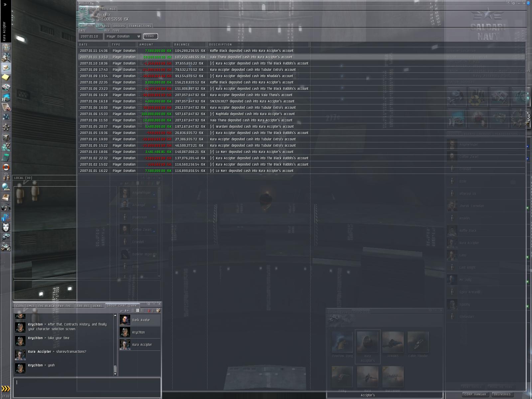The height and width of the screenshot is (399, 532).
Task: Click the red block-user chat icon
Action: (149, 311)
